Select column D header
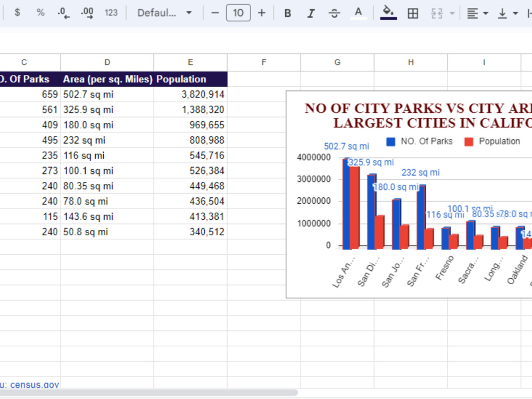This screenshot has height=399, width=532. tap(107, 62)
